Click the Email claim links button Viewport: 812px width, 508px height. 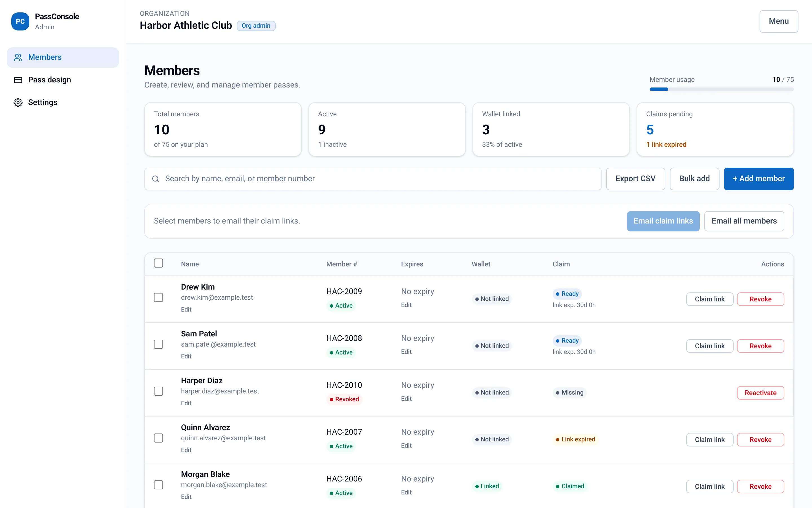pos(663,221)
